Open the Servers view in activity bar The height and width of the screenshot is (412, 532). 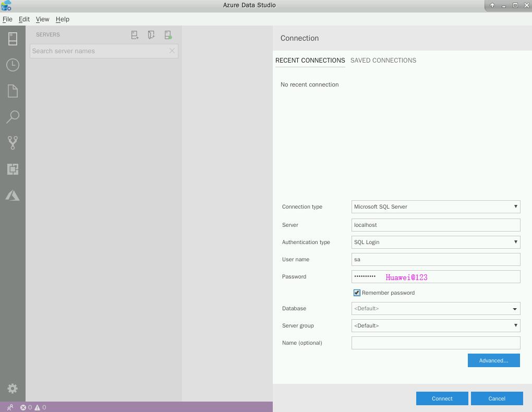[x=13, y=39]
